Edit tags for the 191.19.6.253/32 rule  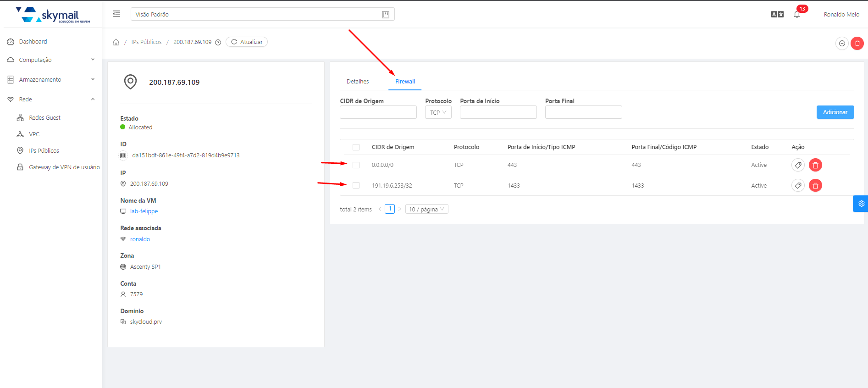tap(798, 186)
